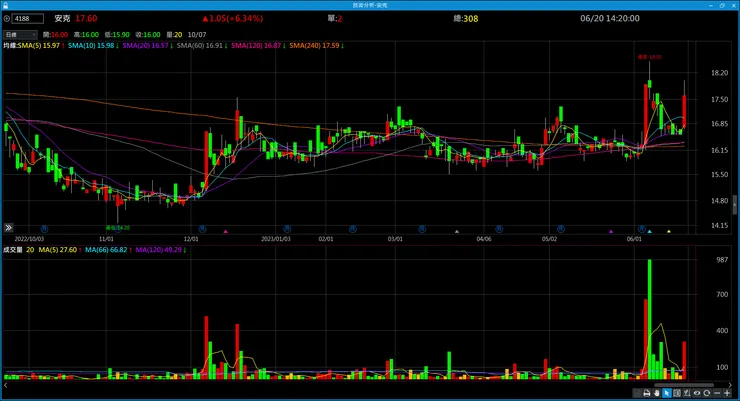Click the last price 17.60
Screen dimensions: 740x401
coord(86,18)
